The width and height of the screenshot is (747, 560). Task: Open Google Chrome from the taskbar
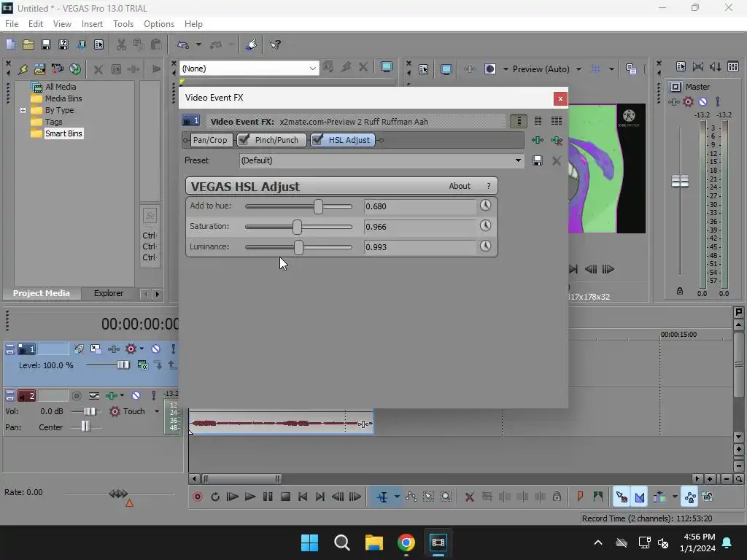(406, 542)
